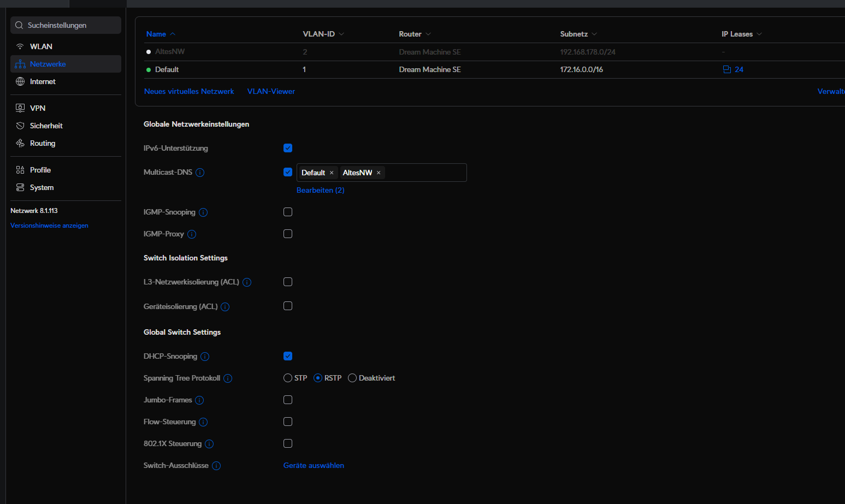Viewport: 845px width, 504px height.
Task: Select Deaktiviert spanning tree option
Action: [352, 378]
